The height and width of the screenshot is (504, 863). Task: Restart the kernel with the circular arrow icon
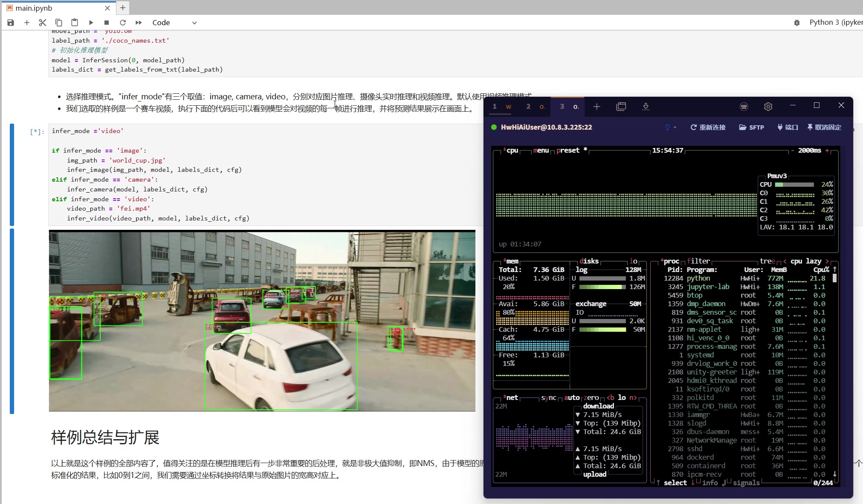(123, 23)
